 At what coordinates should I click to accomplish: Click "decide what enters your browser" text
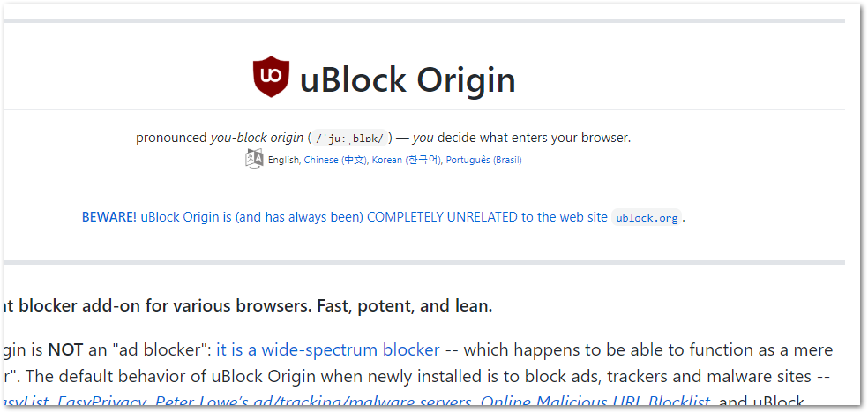534,138
